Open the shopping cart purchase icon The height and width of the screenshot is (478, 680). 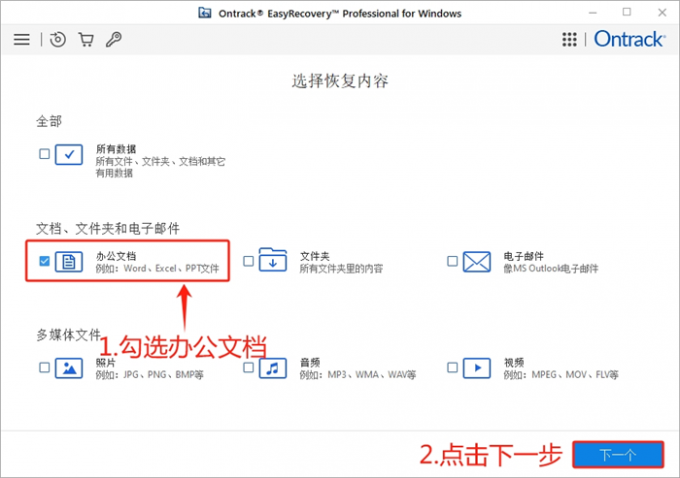86,39
